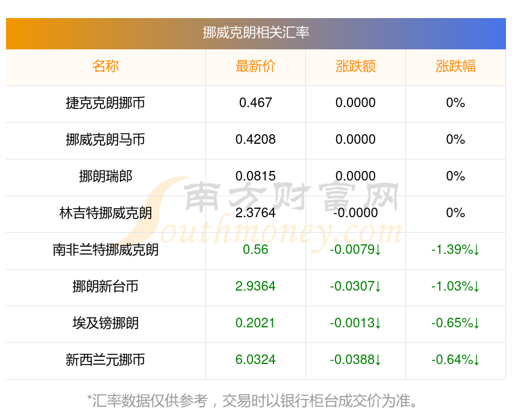Screen dimensions: 512x420
Task: Click the 0% cell in 林吉特挪威克朗 row
Action: point(455,213)
